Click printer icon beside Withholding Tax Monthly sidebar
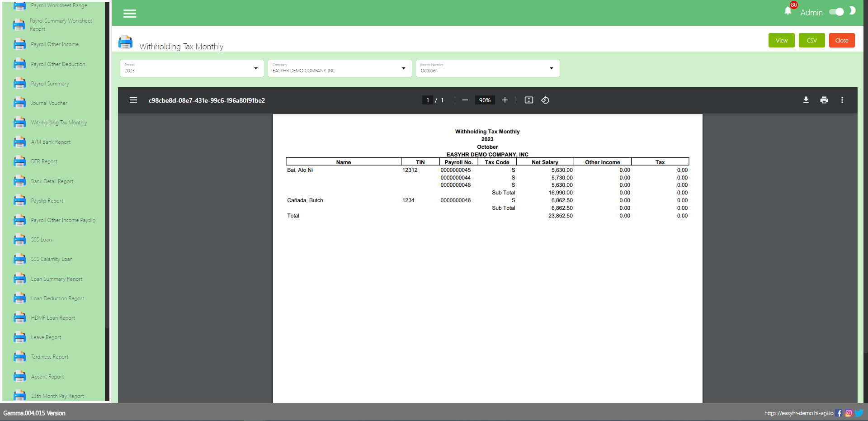 [19, 122]
